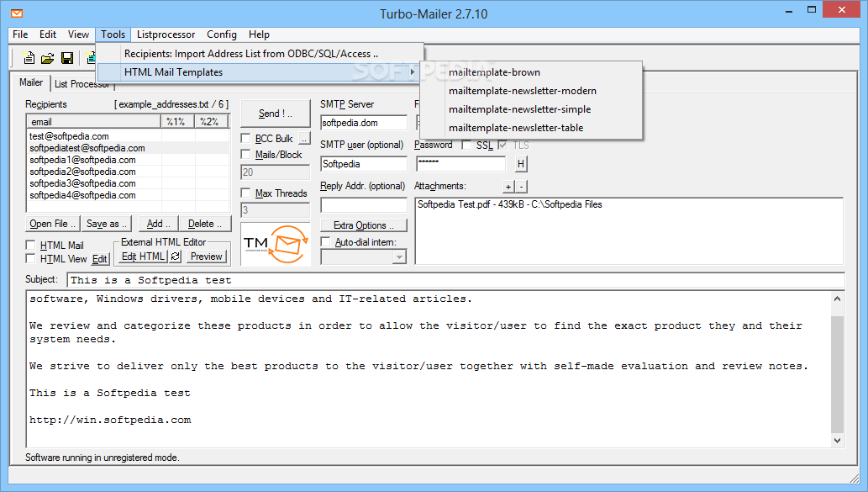Click the Extra Options .. button

pos(364,225)
